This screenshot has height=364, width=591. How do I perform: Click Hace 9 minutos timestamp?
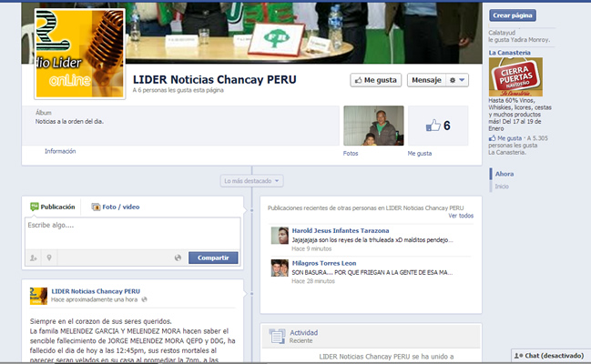click(311, 248)
